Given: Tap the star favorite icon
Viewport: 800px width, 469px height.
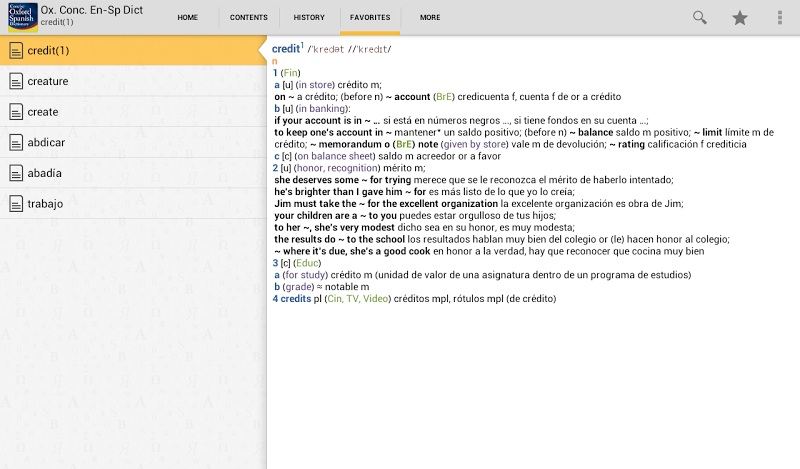Looking at the screenshot, I should [x=740, y=17].
